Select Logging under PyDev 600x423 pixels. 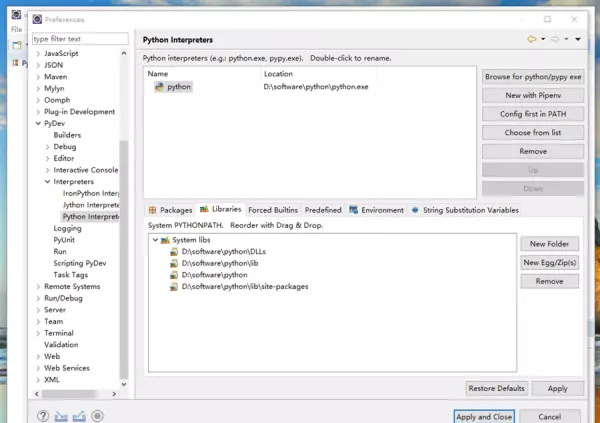tap(67, 228)
